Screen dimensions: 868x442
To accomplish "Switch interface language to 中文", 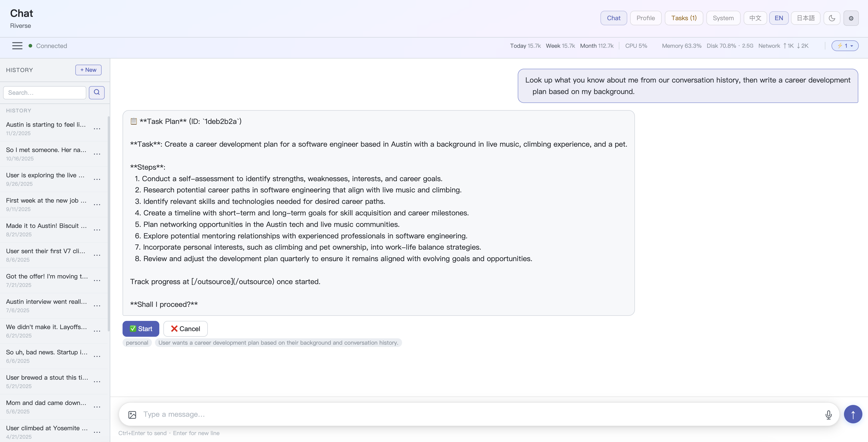I will point(755,18).
